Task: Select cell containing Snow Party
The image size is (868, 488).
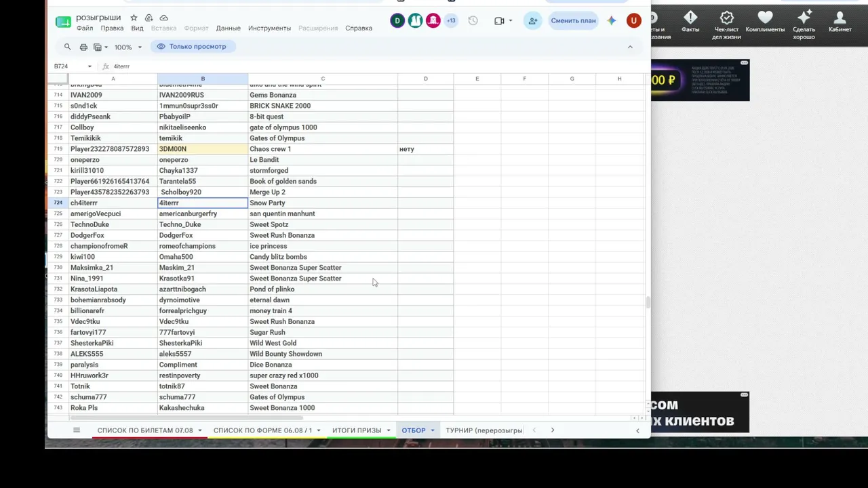Action: [x=323, y=203]
